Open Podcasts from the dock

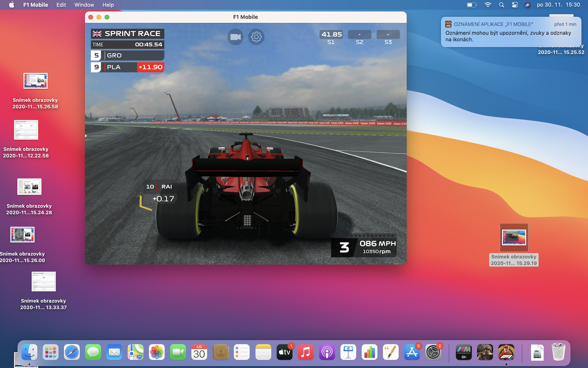pyautogui.click(x=327, y=352)
